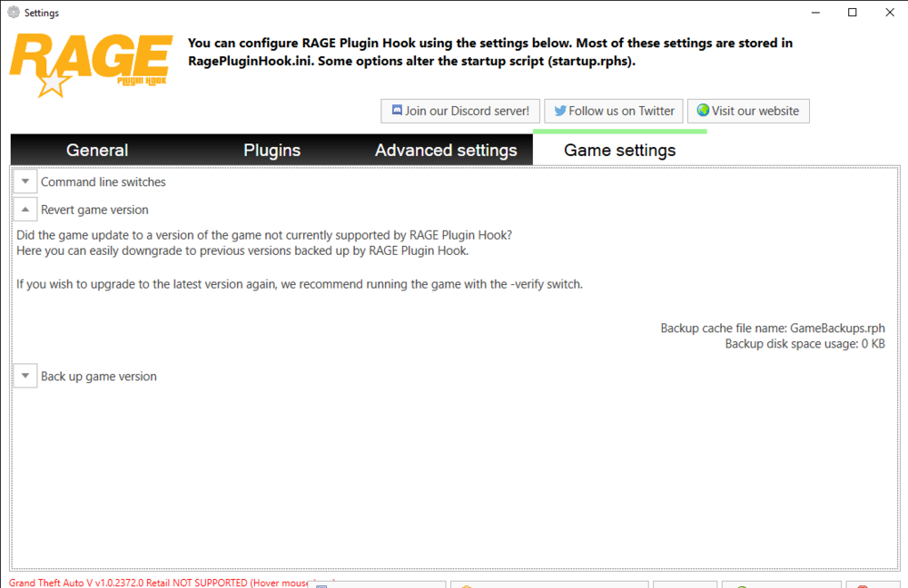Click the Settings gear icon in title bar
This screenshot has height=588, width=908.
pyautogui.click(x=14, y=12)
